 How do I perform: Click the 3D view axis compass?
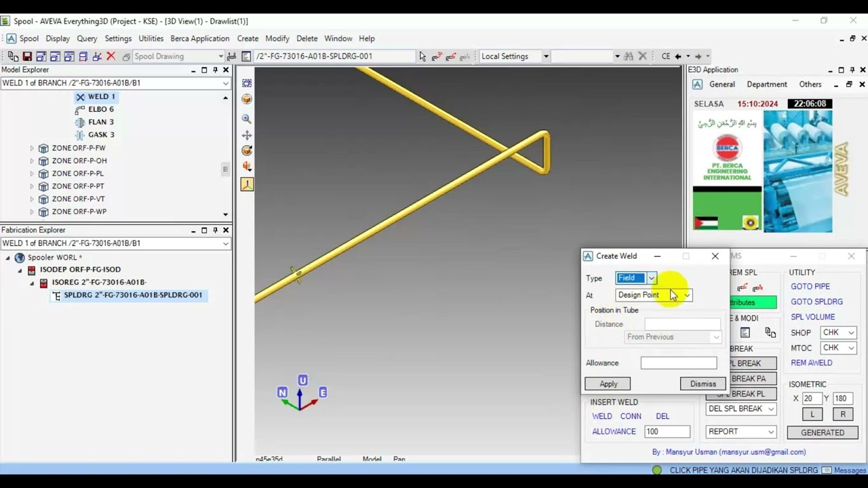[x=301, y=394]
